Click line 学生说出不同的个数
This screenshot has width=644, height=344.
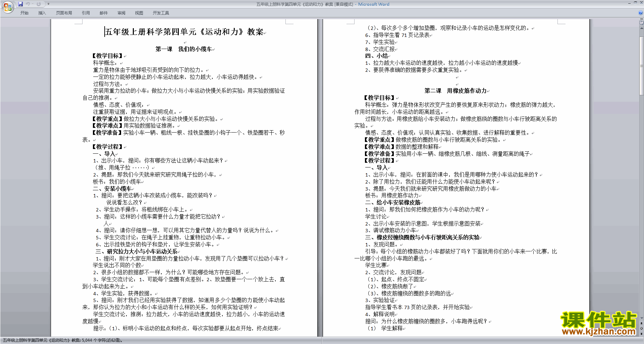click(x=117, y=265)
